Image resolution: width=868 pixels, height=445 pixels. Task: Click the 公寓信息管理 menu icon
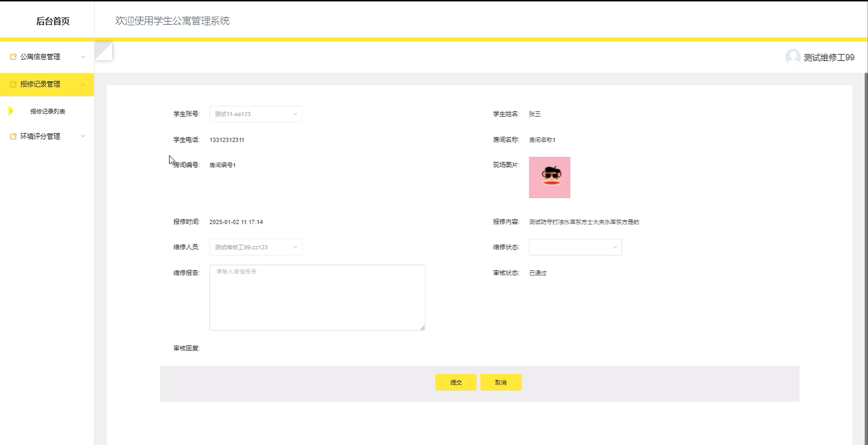click(13, 57)
